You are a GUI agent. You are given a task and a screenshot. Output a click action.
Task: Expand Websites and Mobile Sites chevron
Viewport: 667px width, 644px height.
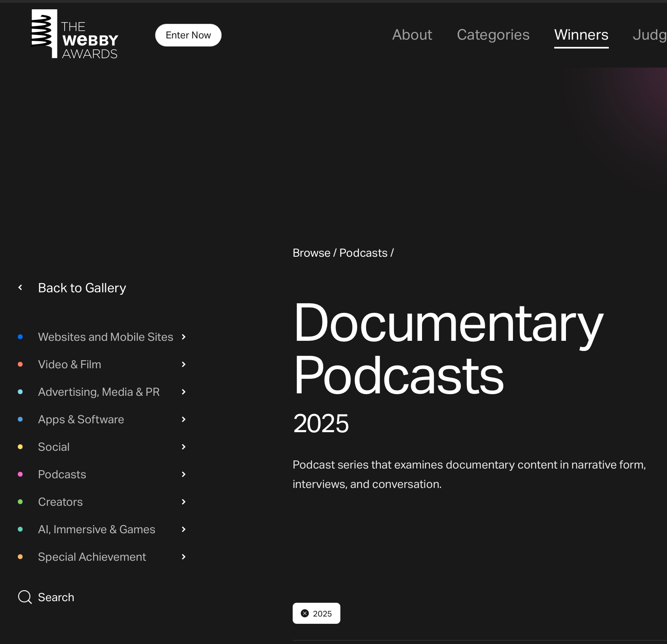click(x=184, y=337)
